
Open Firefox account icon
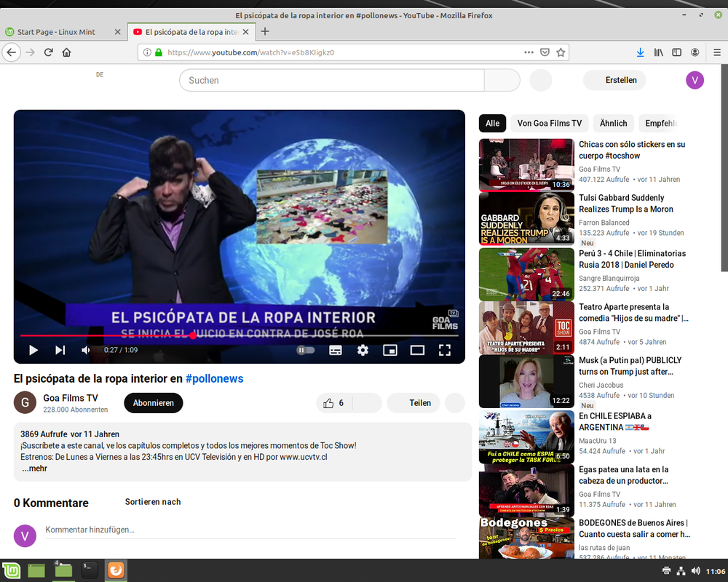click(x=695, y=52)
